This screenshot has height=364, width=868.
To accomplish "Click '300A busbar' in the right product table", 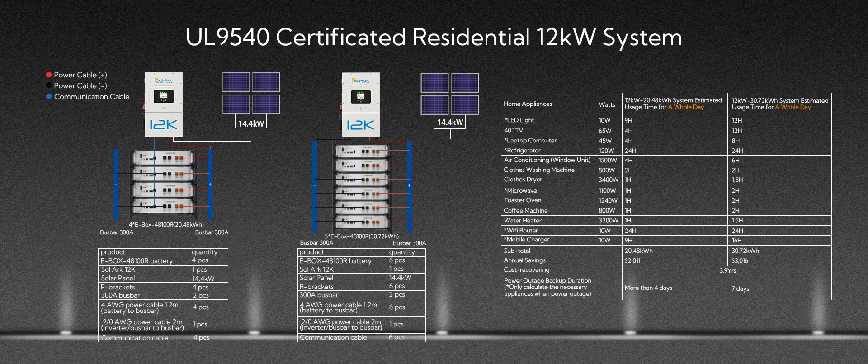I will pyautogui.click(x=319, y=295).
